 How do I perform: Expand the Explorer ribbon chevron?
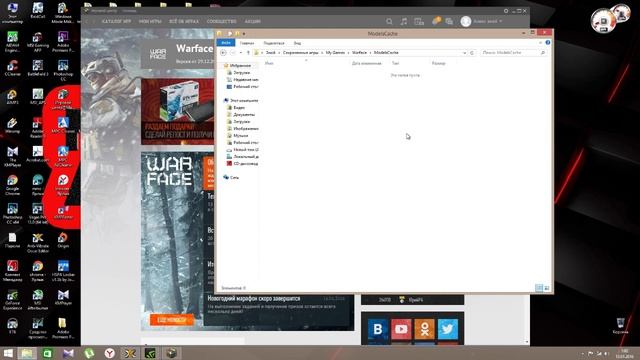[540, 42]
